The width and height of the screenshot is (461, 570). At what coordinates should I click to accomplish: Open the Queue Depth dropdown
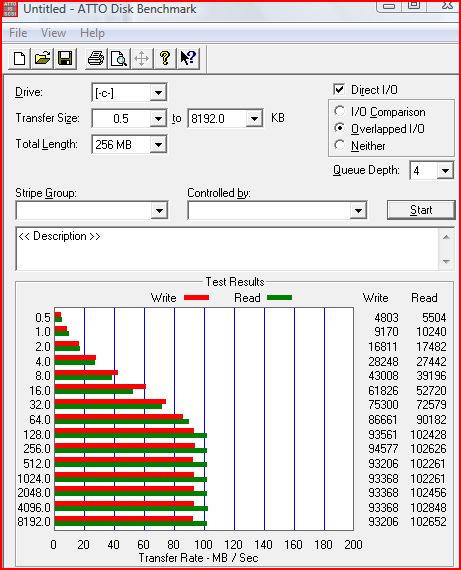[x=445, y=170]
